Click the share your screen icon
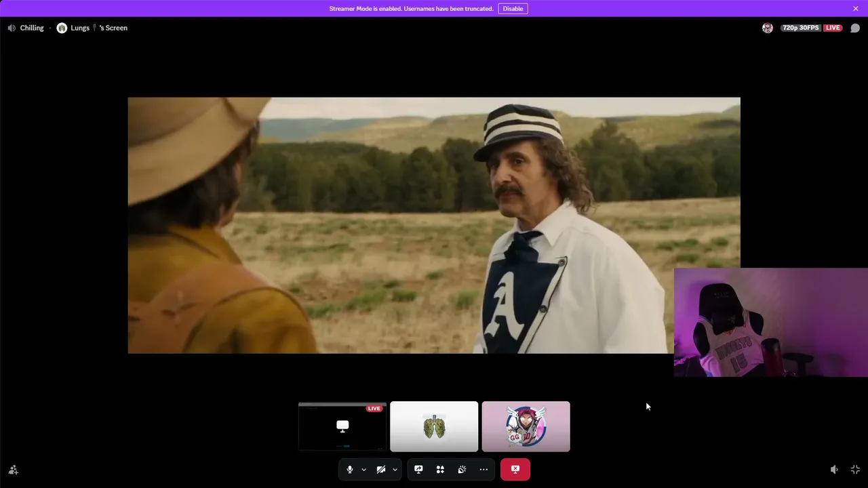The height and width of the screenshot is (488, 868). click(x=418, y=469)
